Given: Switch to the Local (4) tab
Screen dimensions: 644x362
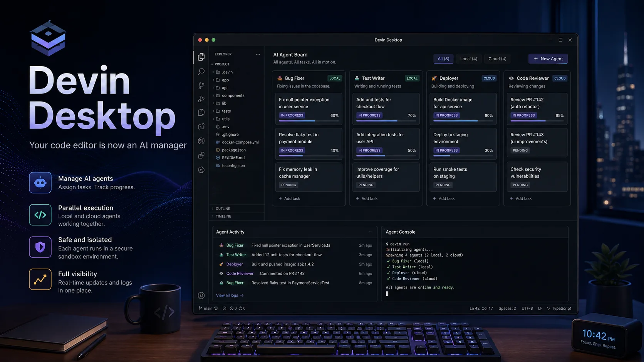Looking at the screenshot, I should click(469, 59).
